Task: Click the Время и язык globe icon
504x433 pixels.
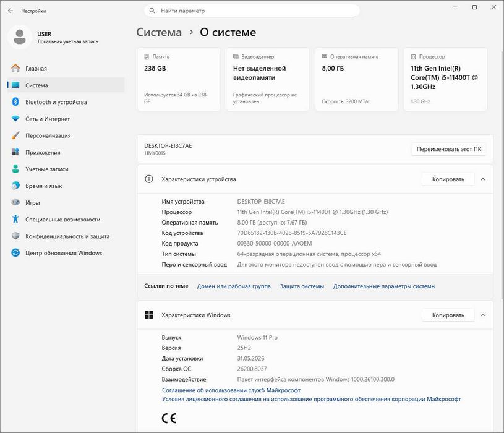Action: 15,186
